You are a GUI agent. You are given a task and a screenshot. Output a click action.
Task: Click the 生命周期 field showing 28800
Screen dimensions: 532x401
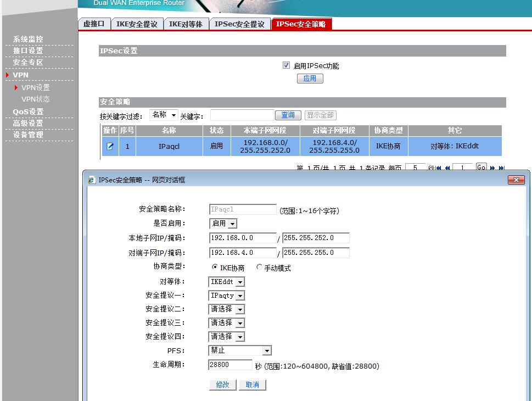point(230,365)
